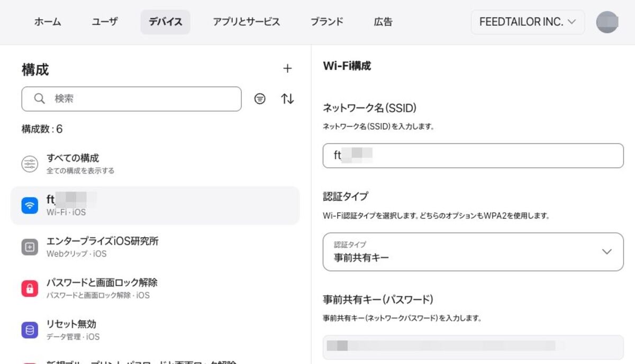Open the filter options icon

pos(260,99)
